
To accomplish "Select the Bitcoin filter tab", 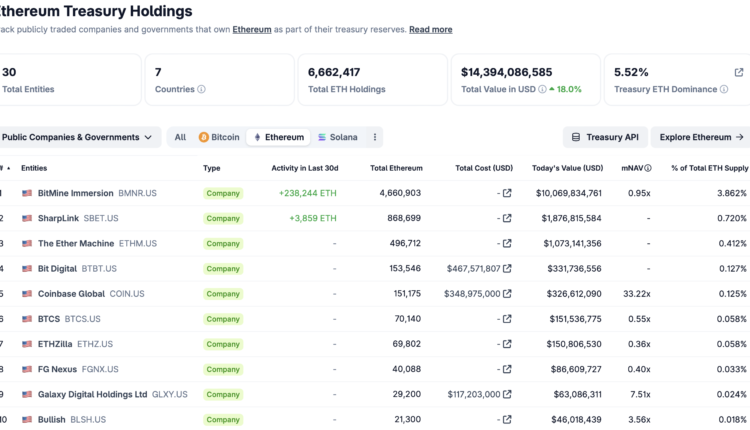I will 219,137.
